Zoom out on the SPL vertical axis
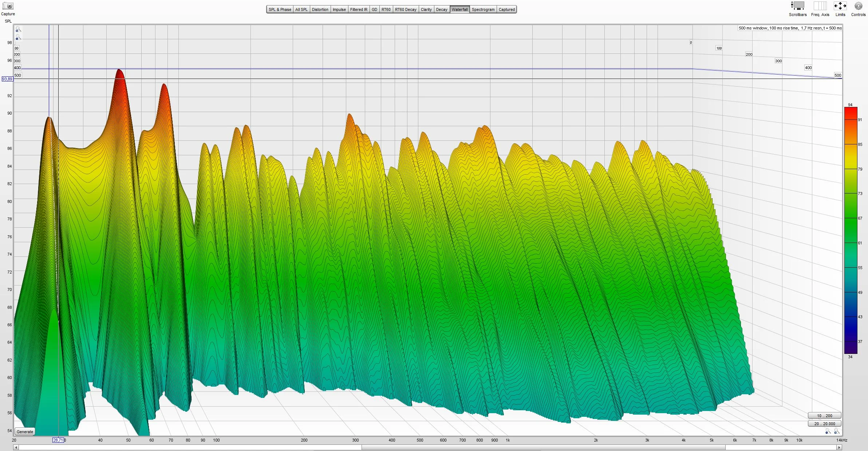 [x=18, y=38]
